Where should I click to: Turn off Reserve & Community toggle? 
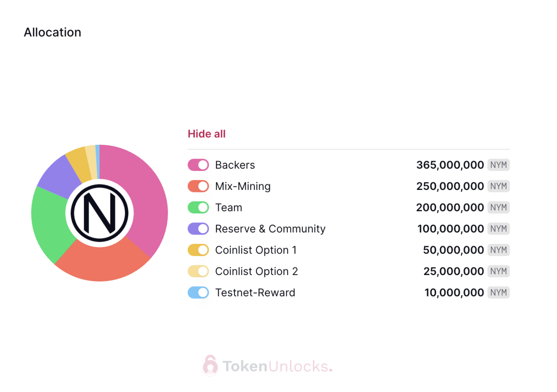[198, 229]
